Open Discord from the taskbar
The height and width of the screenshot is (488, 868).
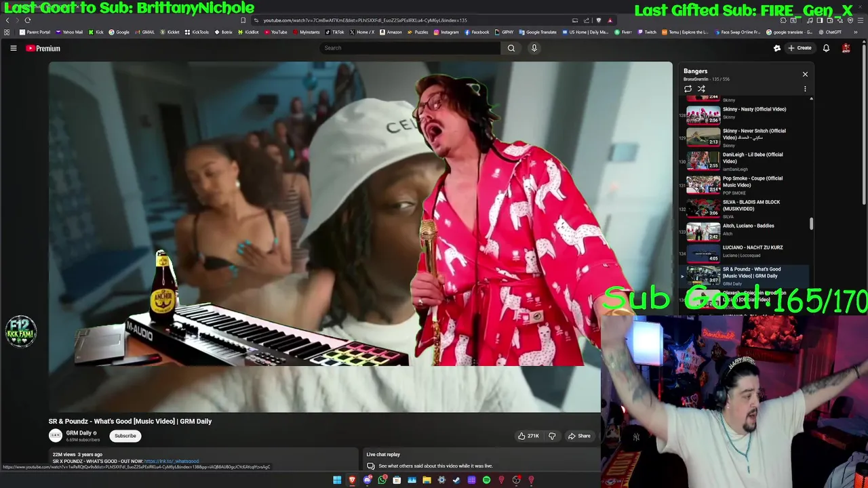tap(367, 480)
